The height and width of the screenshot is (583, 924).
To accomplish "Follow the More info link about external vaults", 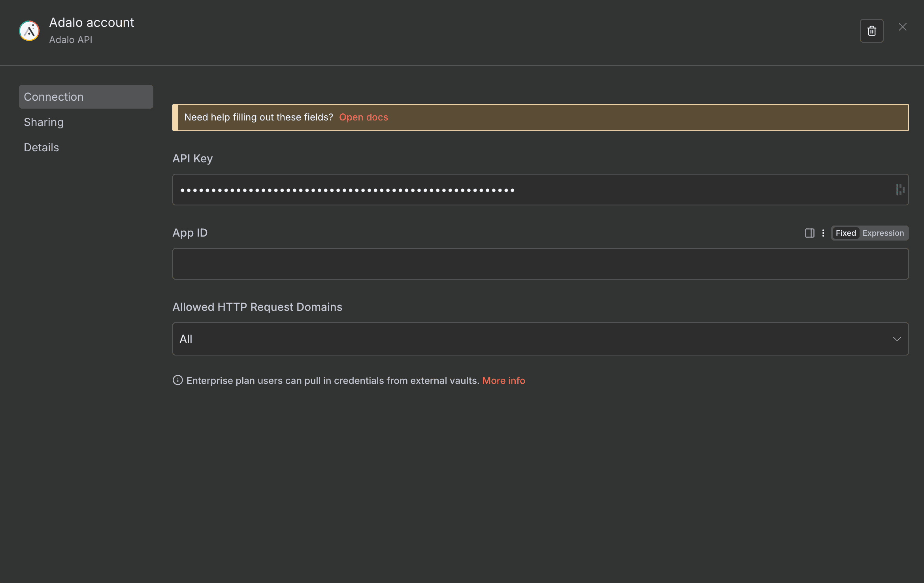I will [503, 380].
